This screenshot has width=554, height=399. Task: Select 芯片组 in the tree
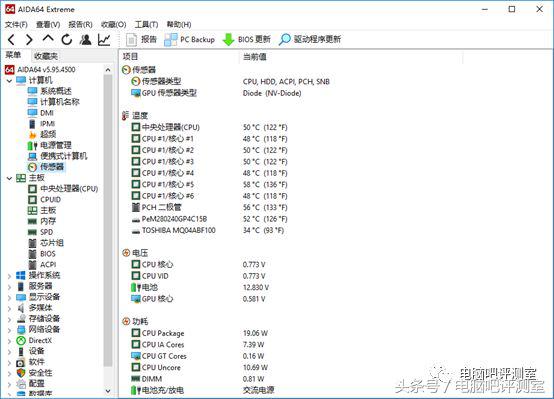(x=46, y=243)
